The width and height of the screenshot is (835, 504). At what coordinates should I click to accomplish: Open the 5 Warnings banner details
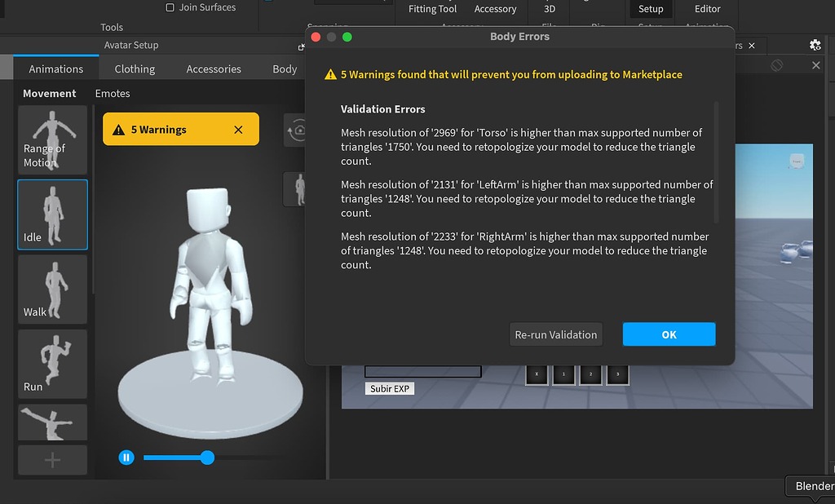[159, 130]
